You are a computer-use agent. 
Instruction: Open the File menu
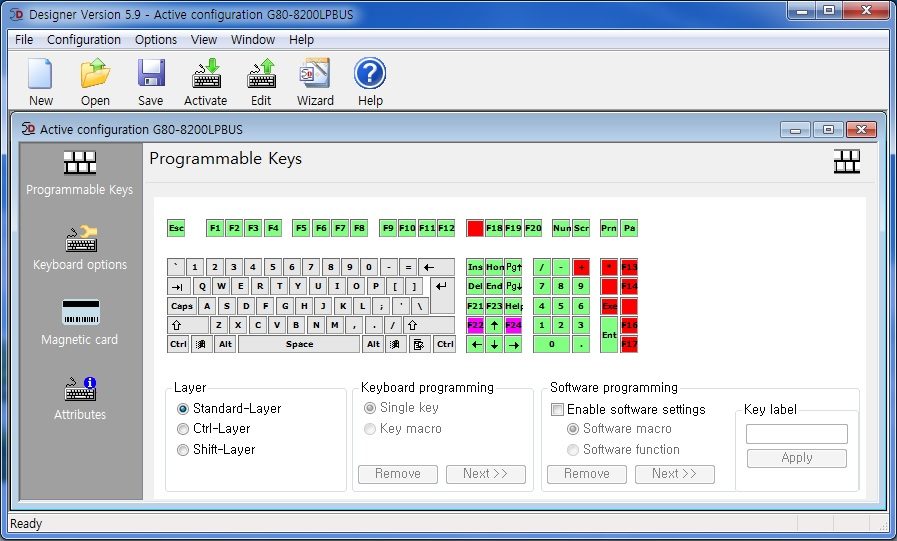(24, 39)
